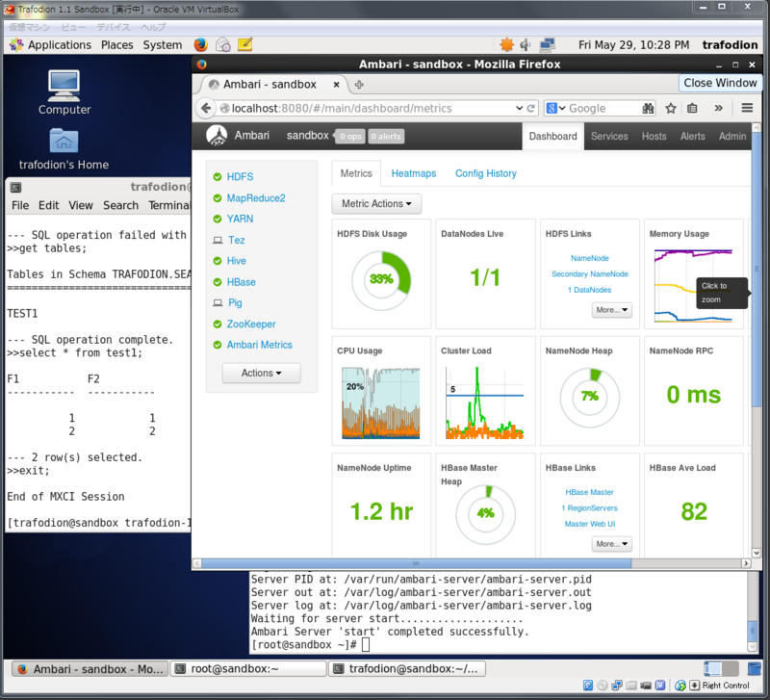The image size is (770, 700).
Task: Open the Cluster Load graph widget
Action: 485,391
